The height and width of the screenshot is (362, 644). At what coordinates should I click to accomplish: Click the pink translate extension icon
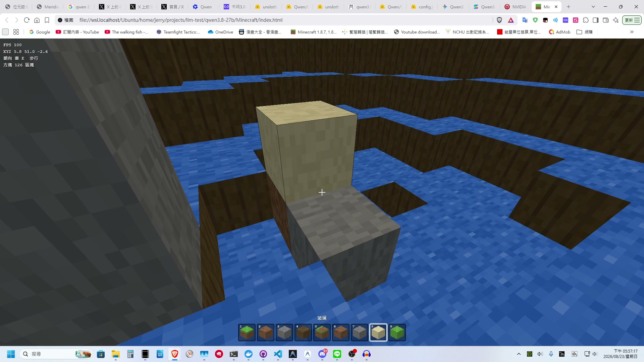pyautogui.click(x=576, y=20)
